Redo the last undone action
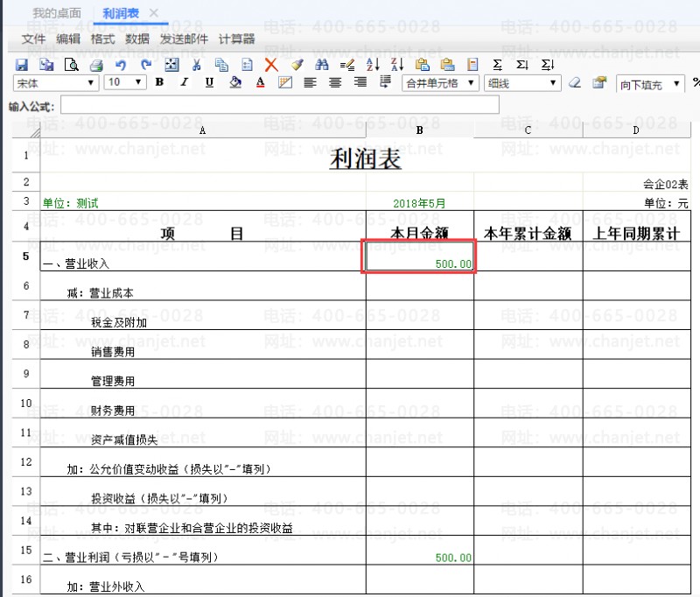The width and height of the screenshot is (700, 597). coord(145,65)
